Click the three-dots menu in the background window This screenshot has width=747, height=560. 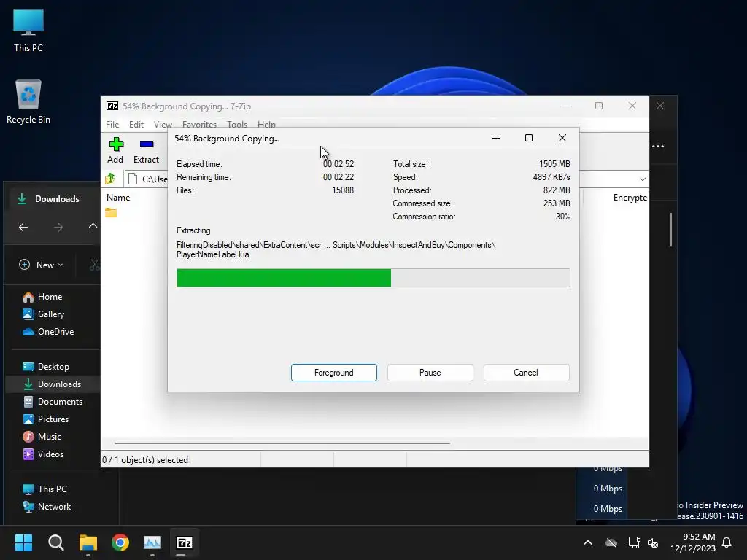point(658,146)
